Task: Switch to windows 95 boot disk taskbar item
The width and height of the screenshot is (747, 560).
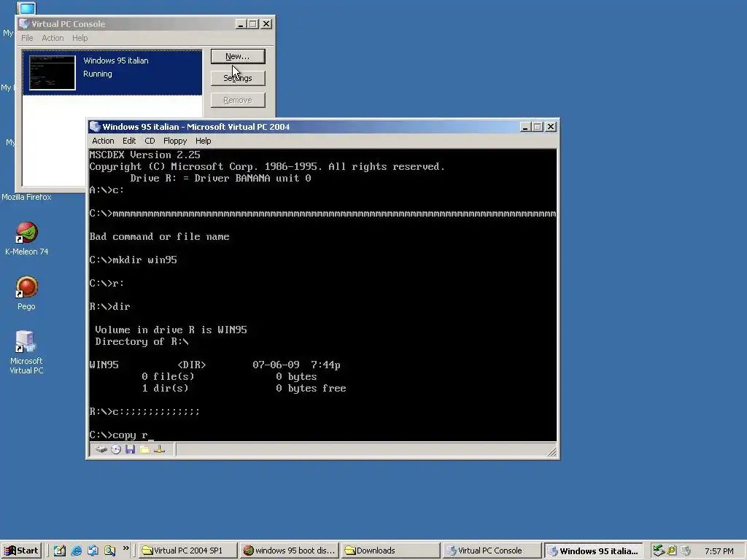Action: [x=289, y=551]
